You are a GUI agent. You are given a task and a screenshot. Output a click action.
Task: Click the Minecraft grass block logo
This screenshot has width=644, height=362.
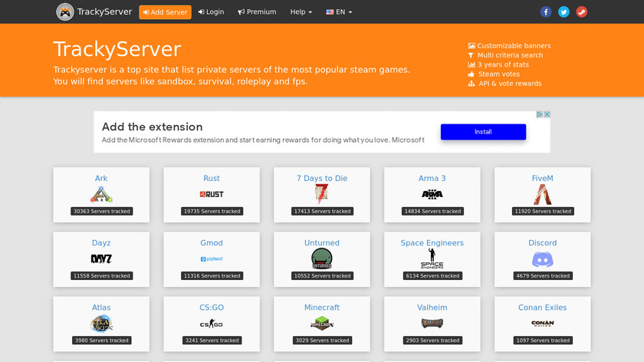coord(322,324)
